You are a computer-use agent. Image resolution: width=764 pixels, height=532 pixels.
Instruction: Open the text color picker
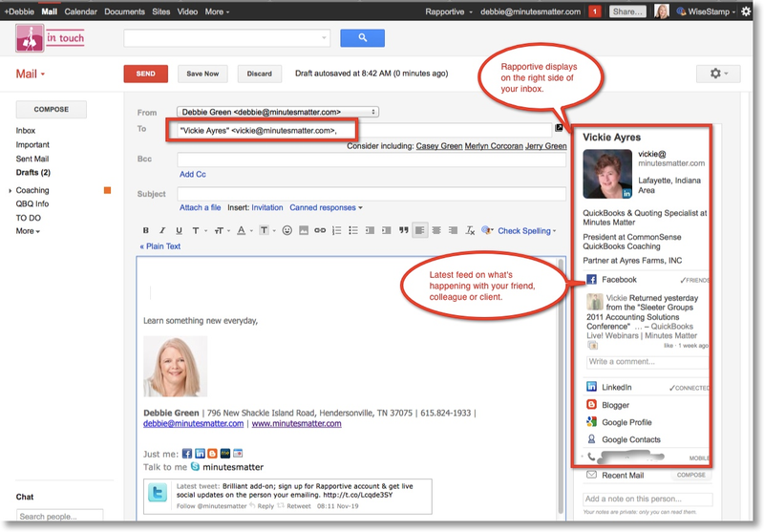(244, 230)
